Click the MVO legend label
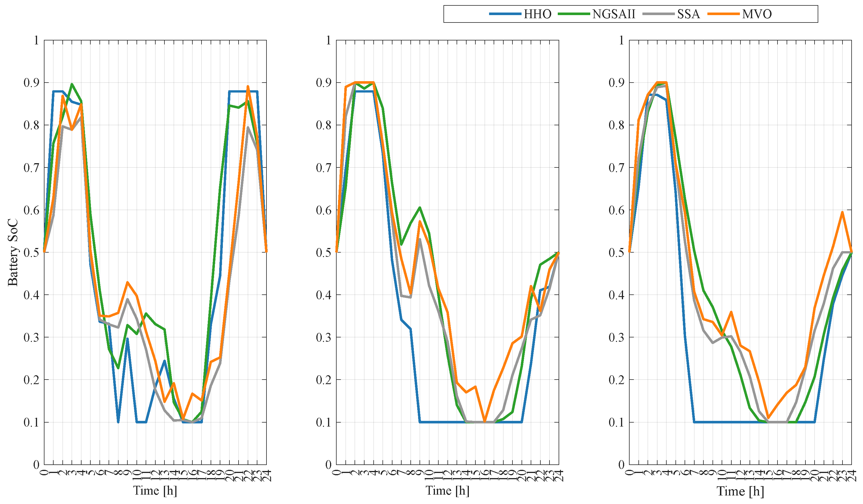The height and width of the screenshot is (504, 863). coord(757,14)
